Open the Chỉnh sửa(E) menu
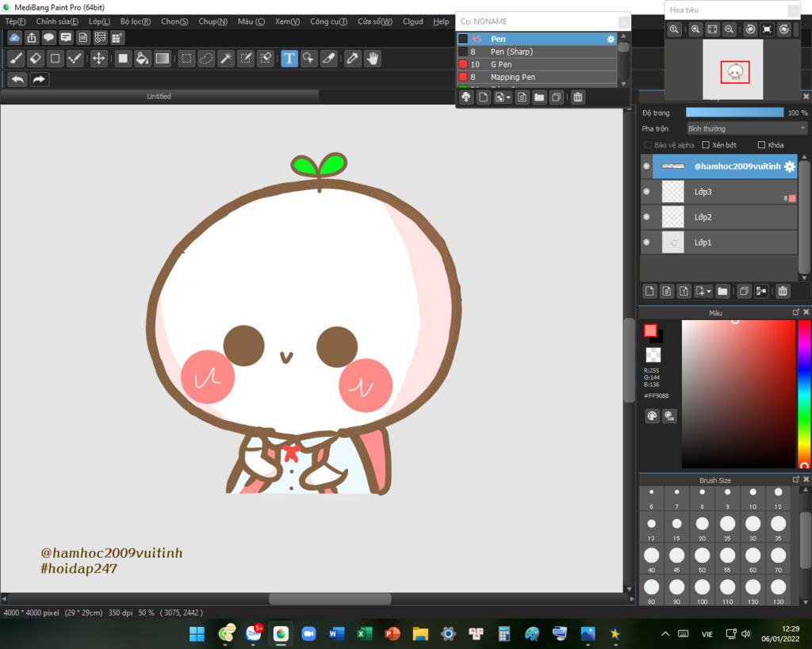The image size is (812, 649). click(x=57, y=21)
